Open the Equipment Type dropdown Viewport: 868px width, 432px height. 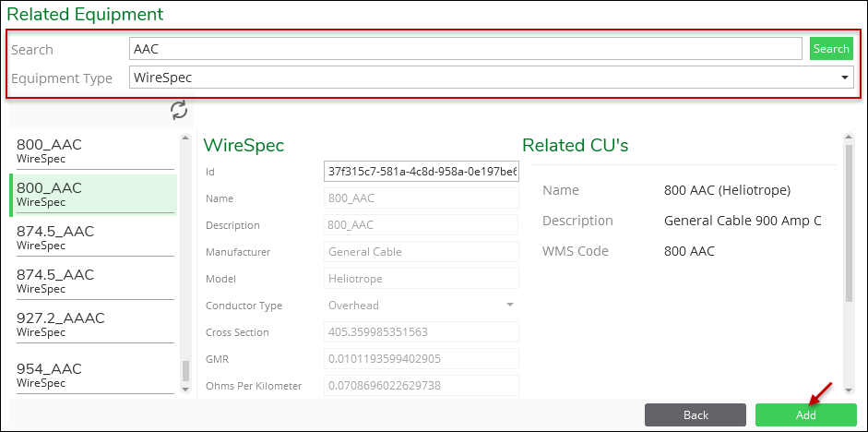click(x=491, y=78)
